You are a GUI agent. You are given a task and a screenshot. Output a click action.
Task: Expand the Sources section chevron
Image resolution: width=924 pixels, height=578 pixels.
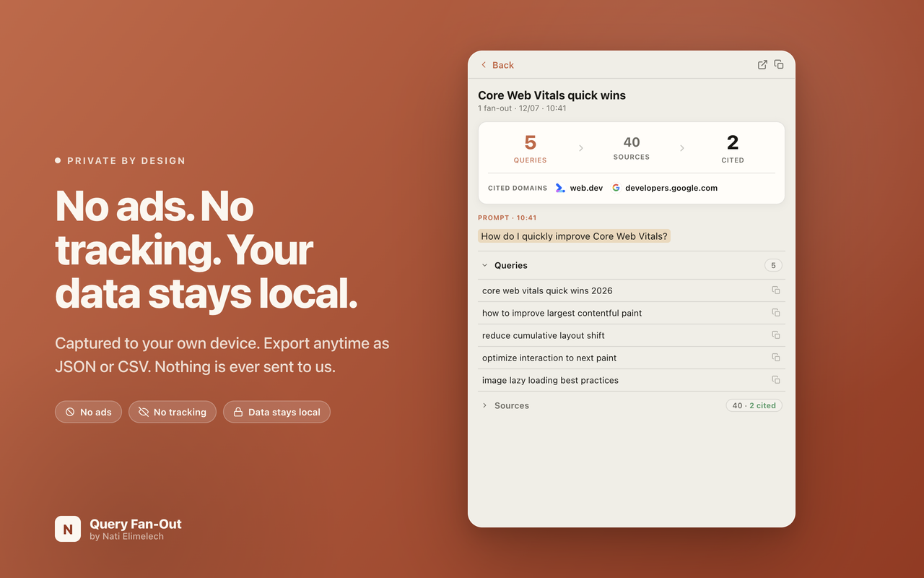(x=484, y=405)
